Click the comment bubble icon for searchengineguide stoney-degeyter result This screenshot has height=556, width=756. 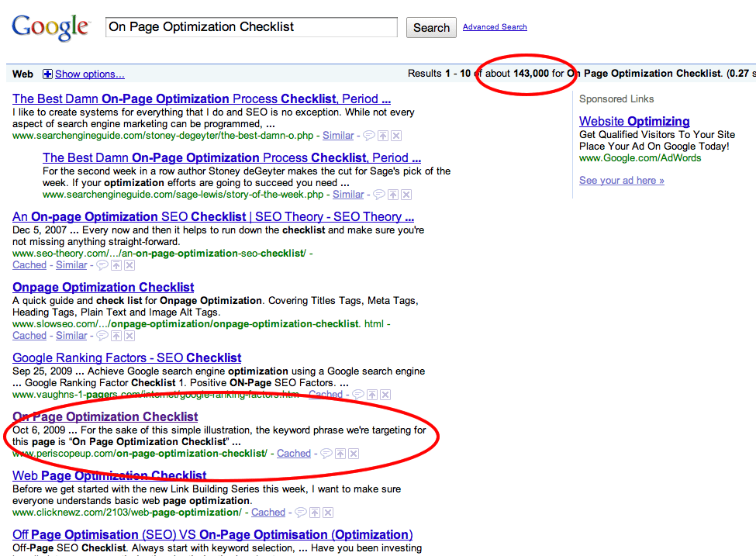[369, 136]
